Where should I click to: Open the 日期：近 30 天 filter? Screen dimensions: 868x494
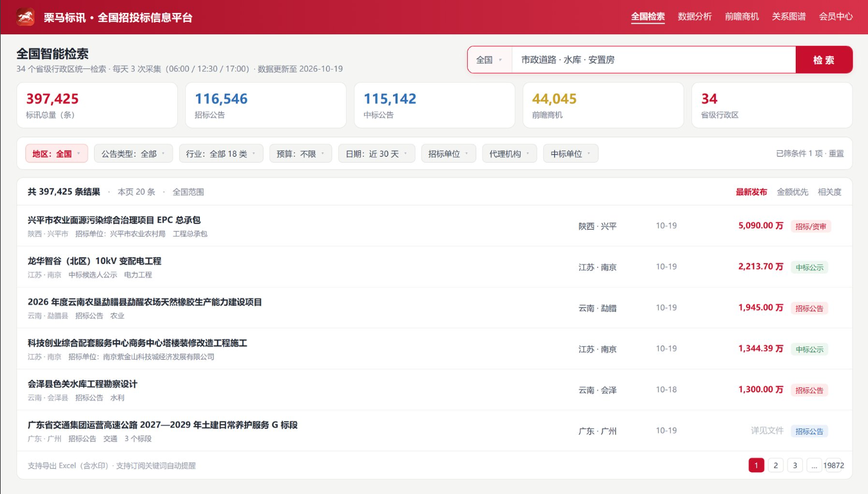pyautogui.click(x=376, y=154)
